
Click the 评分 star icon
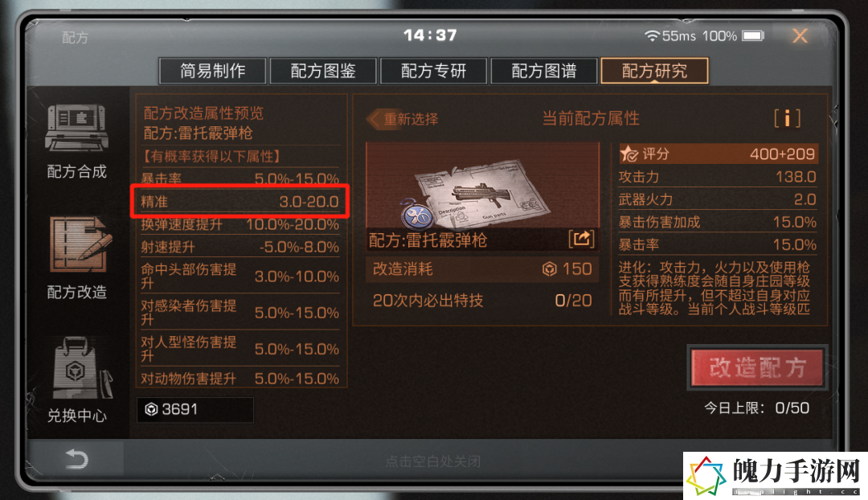click(628, 154)
